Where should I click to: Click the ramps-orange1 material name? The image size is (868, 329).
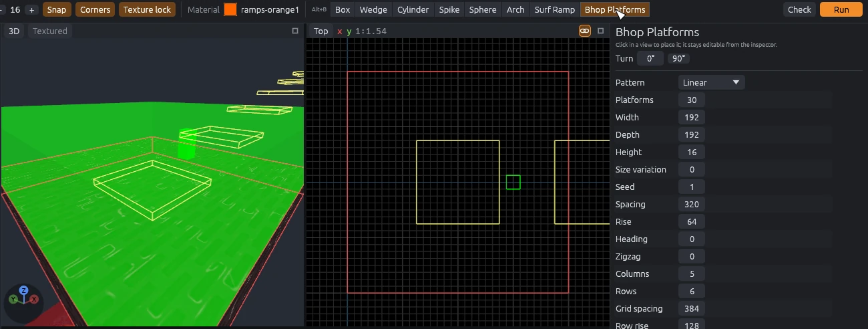[x=270, y=9]
